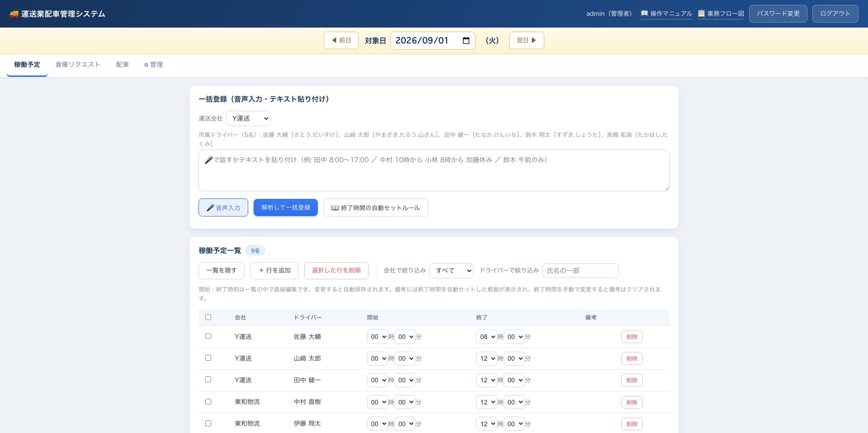Open start hour dropdown for 佐藤 大輔
The width and height of the screenshot is (868, 433).
377,337
